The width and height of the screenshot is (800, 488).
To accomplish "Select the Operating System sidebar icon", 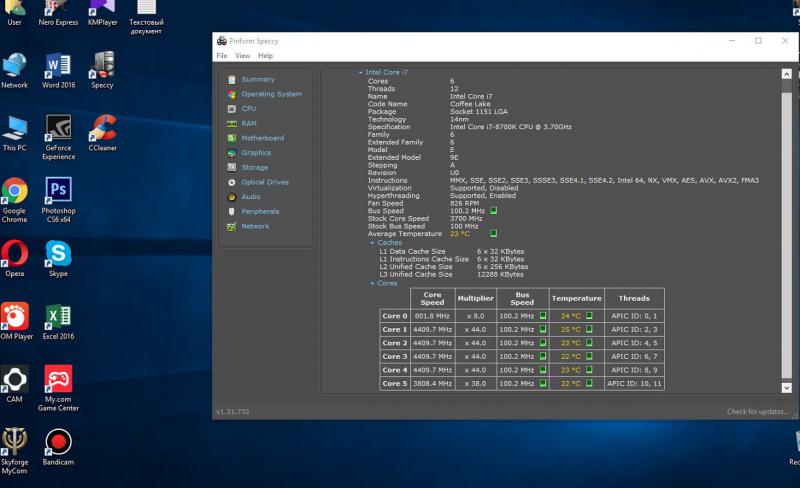I will coord(232,94).
